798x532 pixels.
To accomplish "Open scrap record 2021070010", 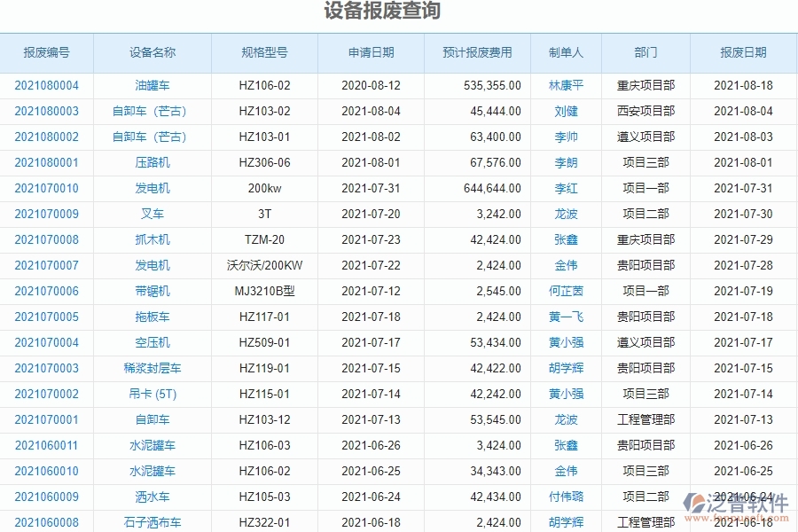I will (47, 188).
